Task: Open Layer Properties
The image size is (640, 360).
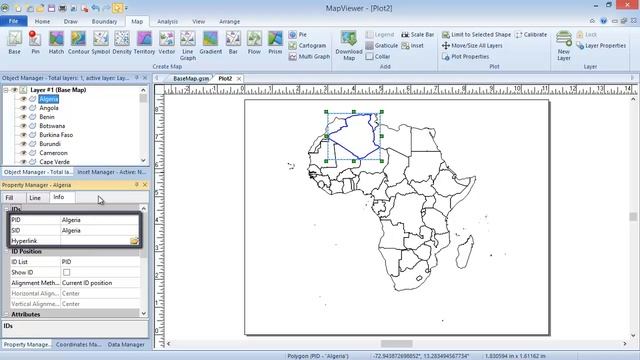Action: point(601,46)
